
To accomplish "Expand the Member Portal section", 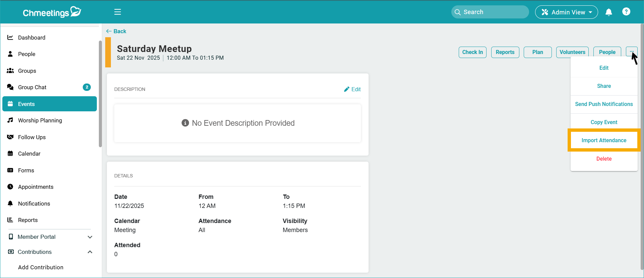I will click(90, 237).
